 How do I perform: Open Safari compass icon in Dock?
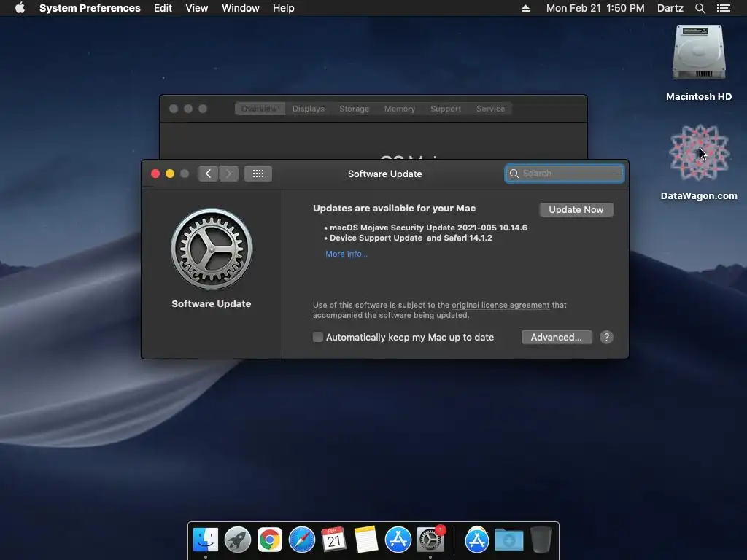point(301,540)
